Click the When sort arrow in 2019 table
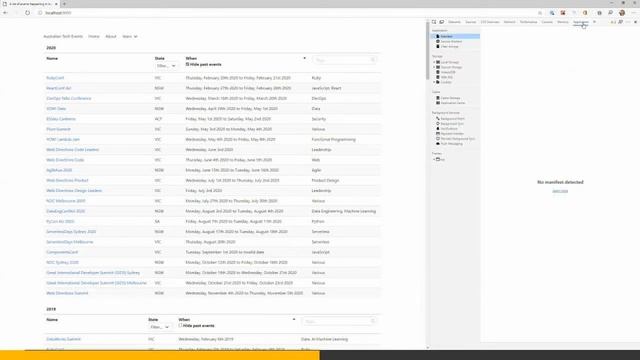640x360 pixels. [x=294, y=320]
